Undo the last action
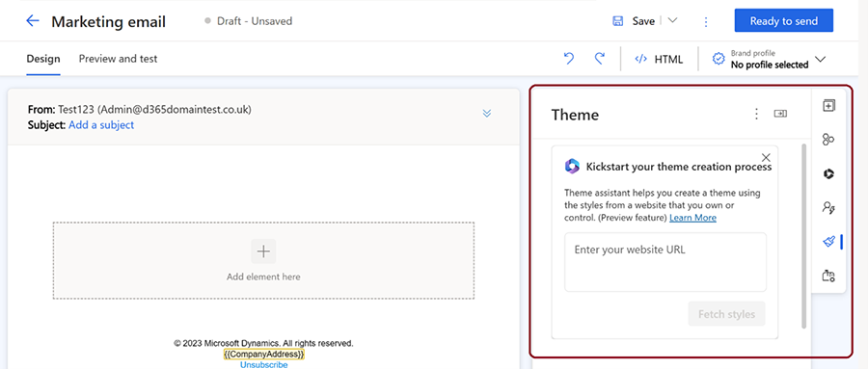Viewport: 868px width, 369px height. [569, 59]
